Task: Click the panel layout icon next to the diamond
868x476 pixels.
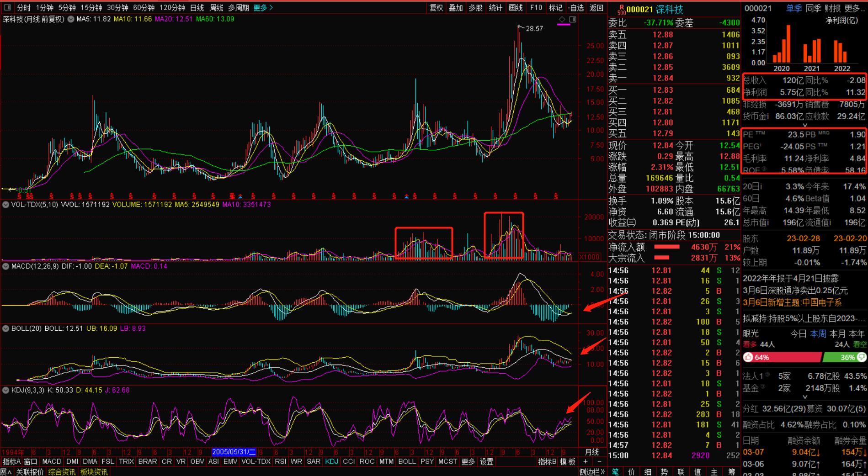Action: [x=573, y=19]
